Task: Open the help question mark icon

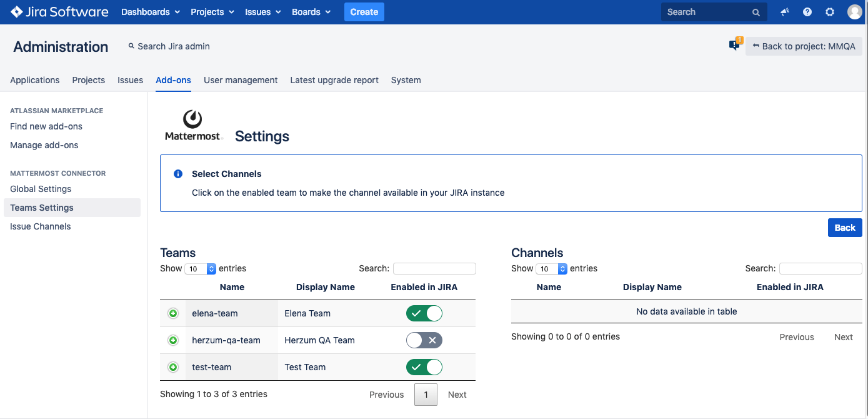Action: coord(807,12)
